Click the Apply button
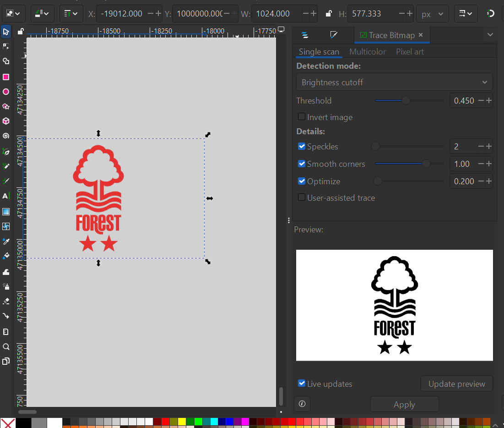 coord(404,404)
